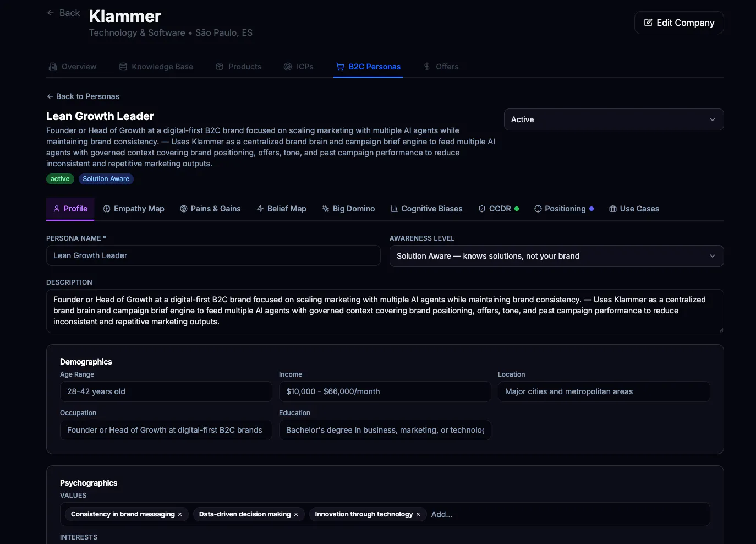Click the 'Demographics' section heading
The image size is (756, 544).
click(86, 362)
